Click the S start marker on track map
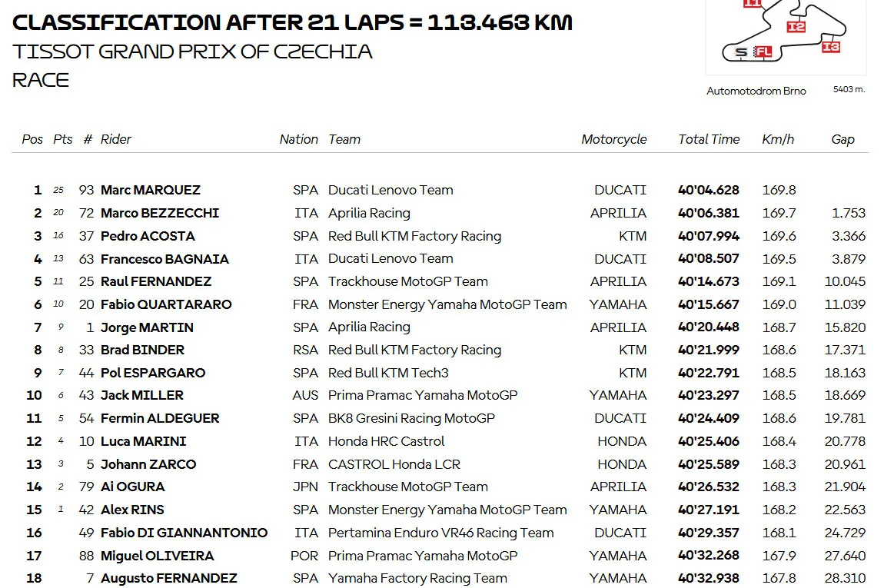Viewport: 894px width, 588px height. coord(740,52)
